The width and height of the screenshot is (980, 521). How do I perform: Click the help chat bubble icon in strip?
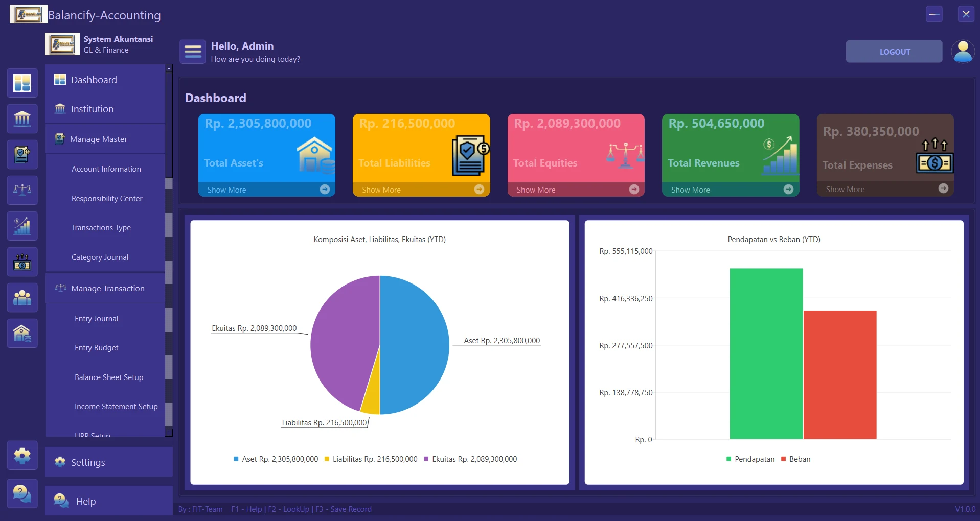(22, 493)
